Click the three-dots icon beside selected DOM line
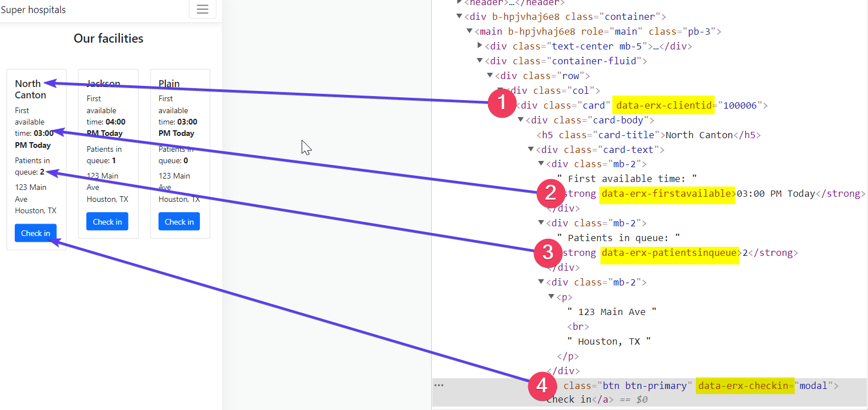Viewport: 868px width, 410px height. pyautogui.click(x=439, y=386)
